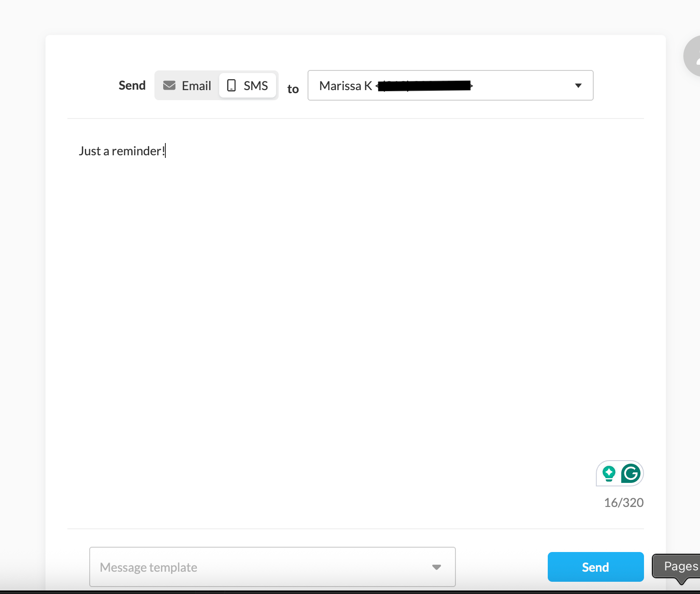
Task: Click the "to" label before recipient
Action: pos(293,89)
